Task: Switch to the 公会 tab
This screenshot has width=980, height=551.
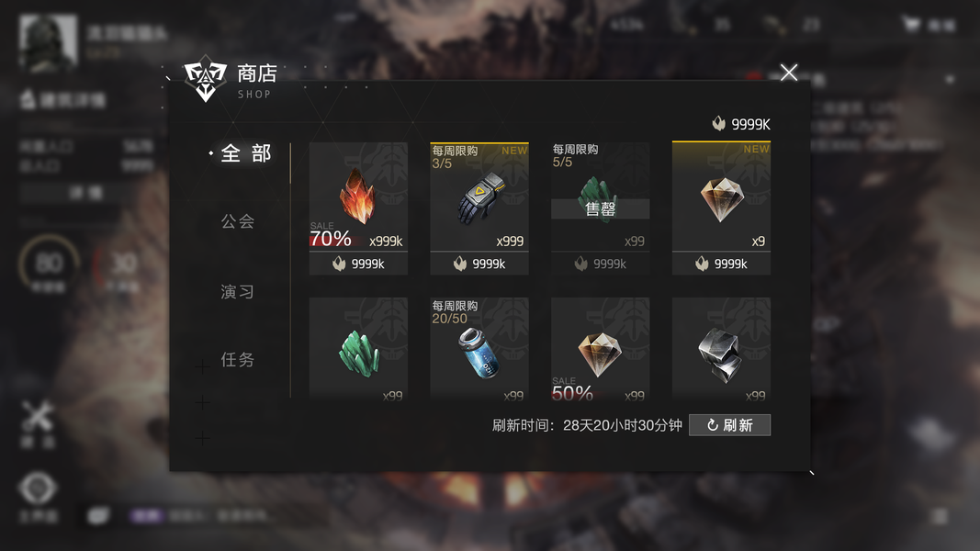Action: pyautogui.click(x=238, y=221)
